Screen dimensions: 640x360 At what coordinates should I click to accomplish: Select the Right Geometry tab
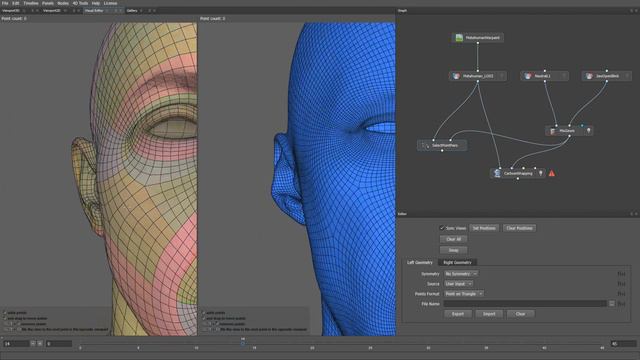point(457,262)
